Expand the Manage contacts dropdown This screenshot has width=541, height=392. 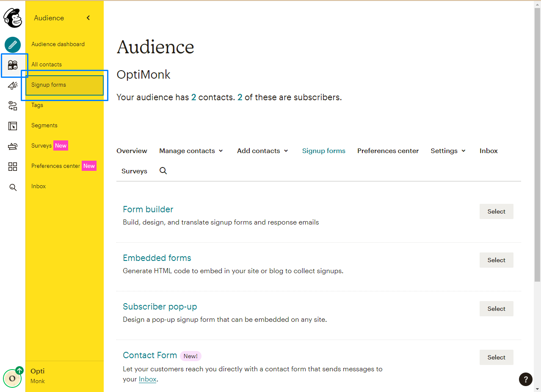point(191,151)
